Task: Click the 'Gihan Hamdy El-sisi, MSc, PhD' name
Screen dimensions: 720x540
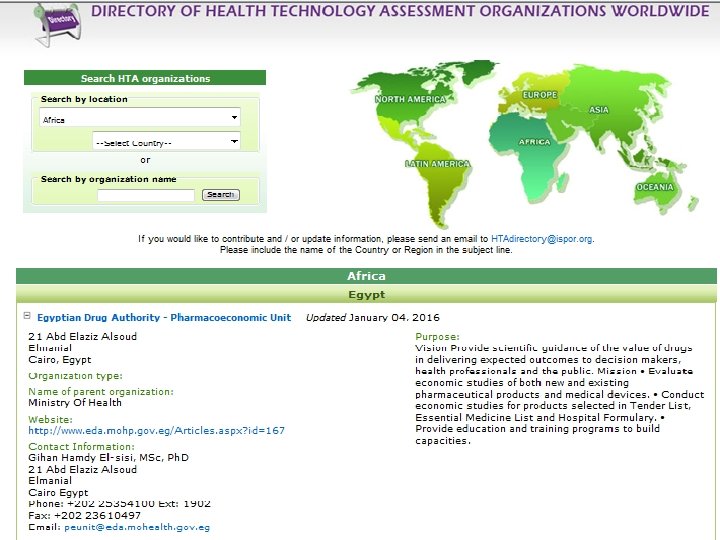Action: (108, 458)
